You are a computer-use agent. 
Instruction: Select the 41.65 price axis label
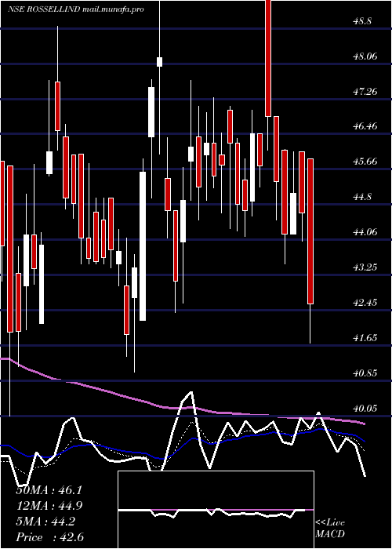[365, 338]
